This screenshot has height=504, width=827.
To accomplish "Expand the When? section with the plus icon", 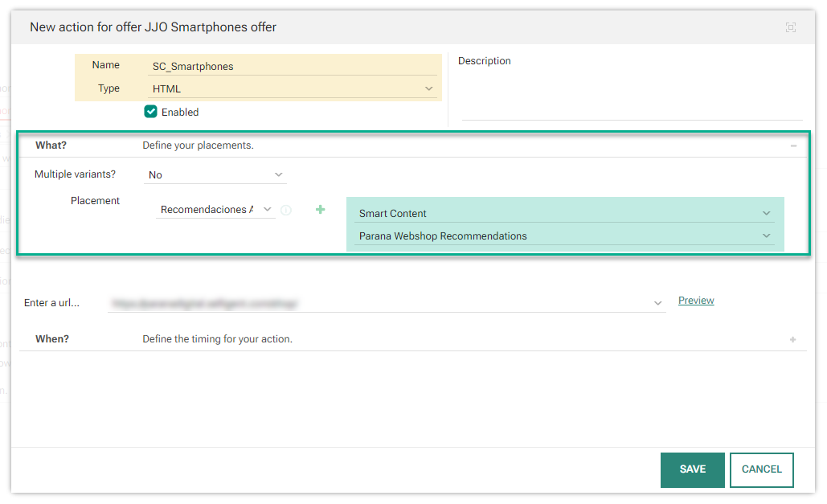I will coord(792,340).
